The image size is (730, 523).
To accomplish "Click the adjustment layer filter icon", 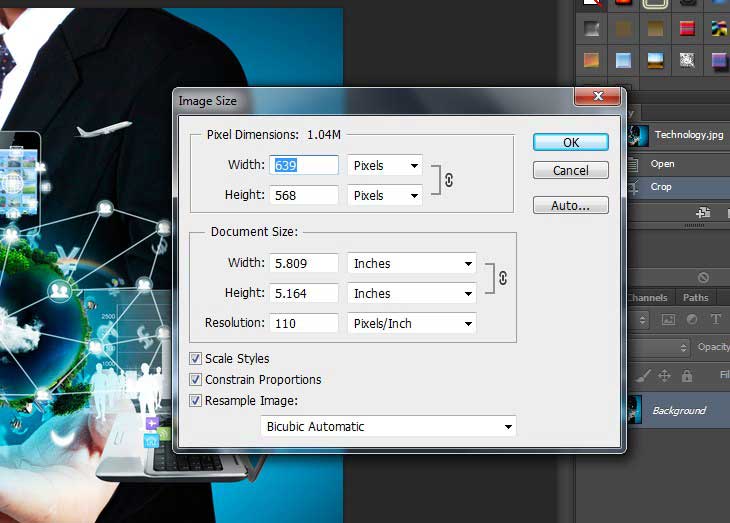I will tap(692, 320).
